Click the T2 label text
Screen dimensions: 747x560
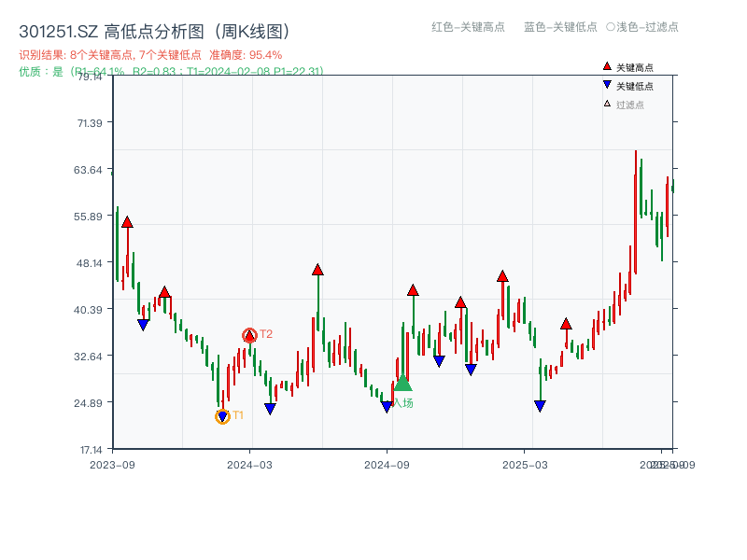[x=266, y=334]
